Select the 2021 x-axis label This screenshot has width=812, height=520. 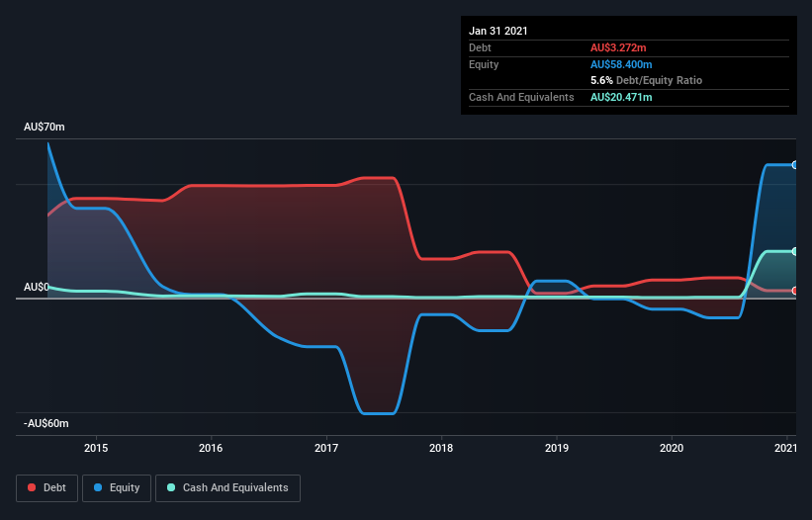tap(785, 448)
